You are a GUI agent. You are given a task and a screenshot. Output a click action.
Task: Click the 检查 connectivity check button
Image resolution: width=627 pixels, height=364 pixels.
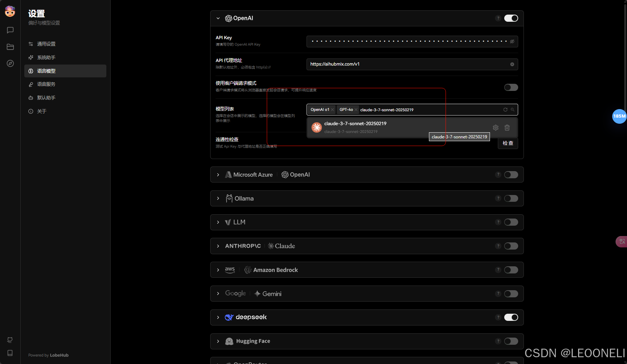pyautogui.click(x=508, y=143)
